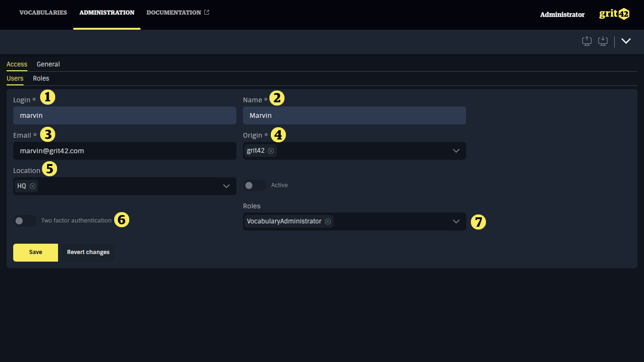The height and width of the screenshot is (362, 644).
Task: Enable the Active toggle
Action: (x=254, y=185)
